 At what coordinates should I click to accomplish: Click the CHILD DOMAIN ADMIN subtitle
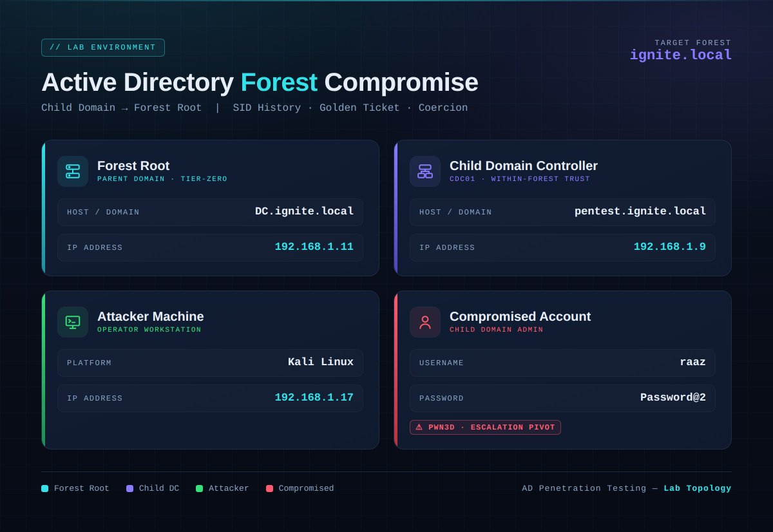[x=497, y=330]
